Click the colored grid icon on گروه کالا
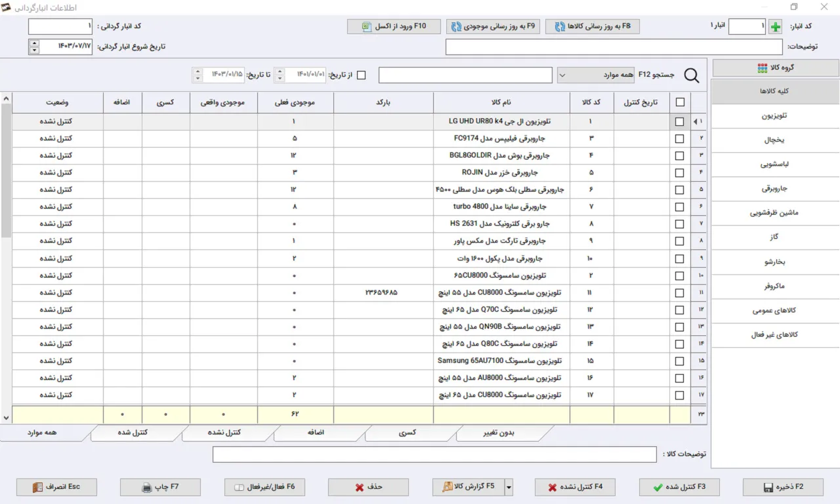This screenshot has height=504, width=840. point(763,68)
